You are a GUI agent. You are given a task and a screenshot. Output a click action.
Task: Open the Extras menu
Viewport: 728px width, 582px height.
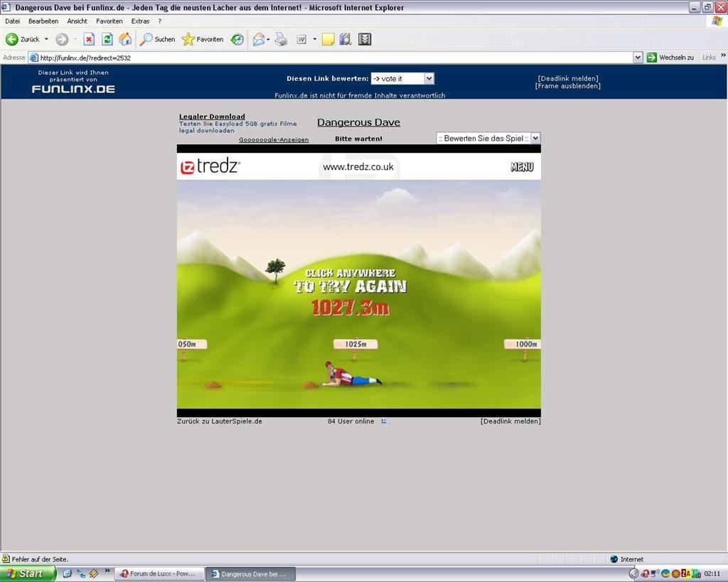[x=140, y=21]
